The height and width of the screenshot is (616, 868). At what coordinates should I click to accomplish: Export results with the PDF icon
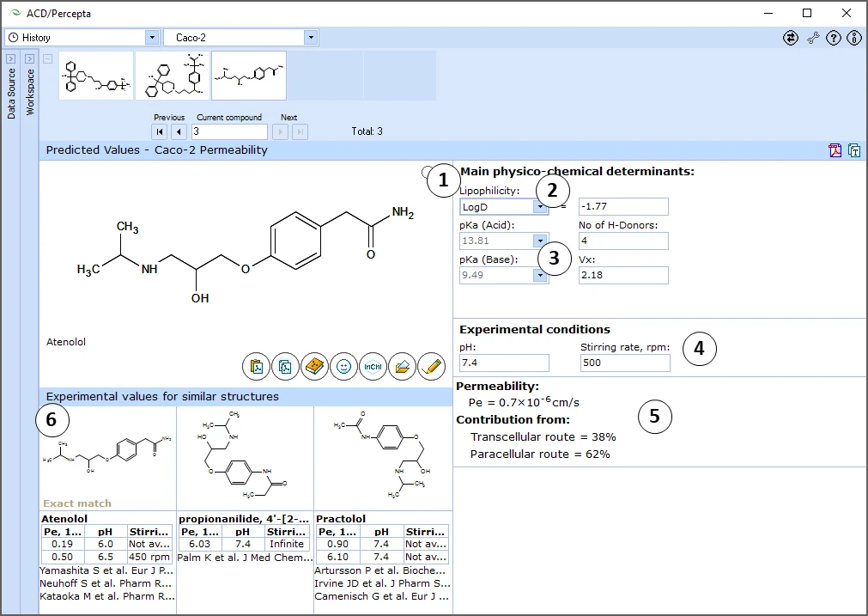(x=835, y=150)
